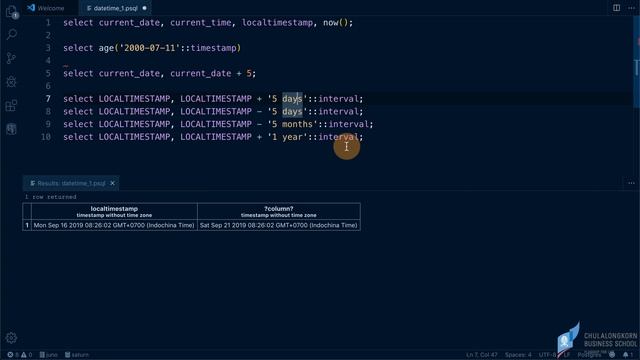Change language mode Postgres
Screen dimensions: 640x360
pyautogui.click(x=589, y=355)
